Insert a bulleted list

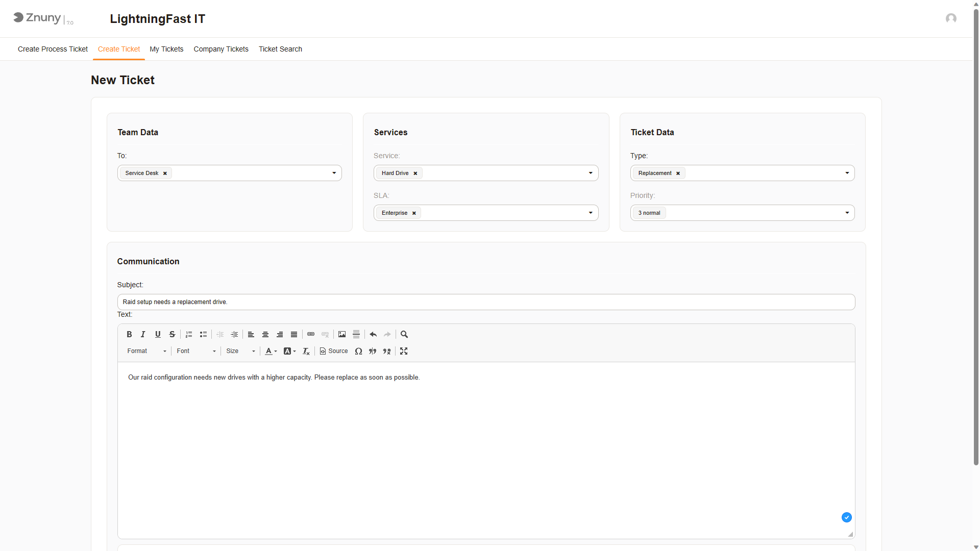(203, 334)
